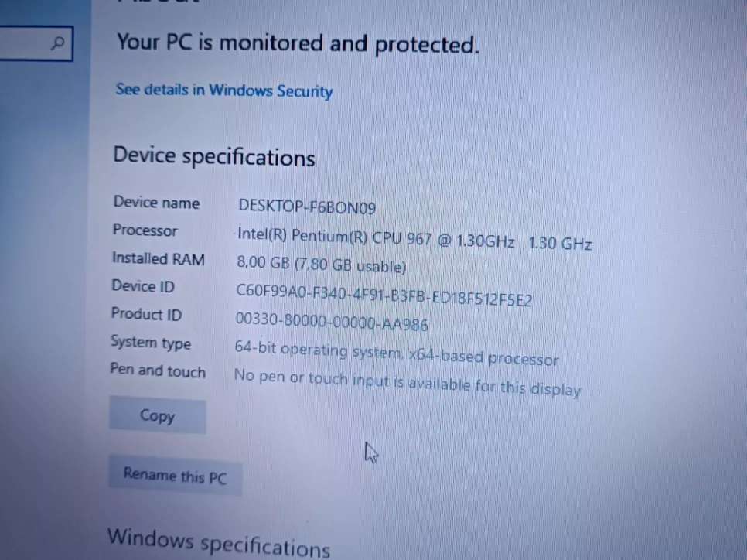Viewport: 747px width, 560px height.
Task: Click the Product ID label
Action: (146, 314)
